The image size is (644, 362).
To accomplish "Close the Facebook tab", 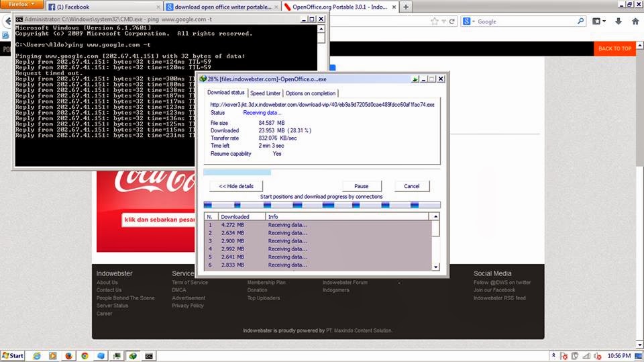I will click(158, 7).
